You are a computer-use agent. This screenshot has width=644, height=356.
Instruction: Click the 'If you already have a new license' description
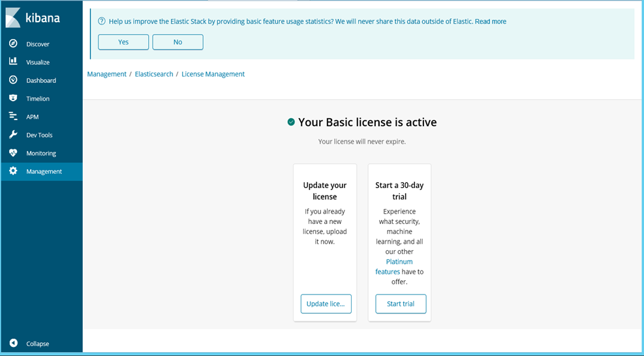click(x=325, y=227)
